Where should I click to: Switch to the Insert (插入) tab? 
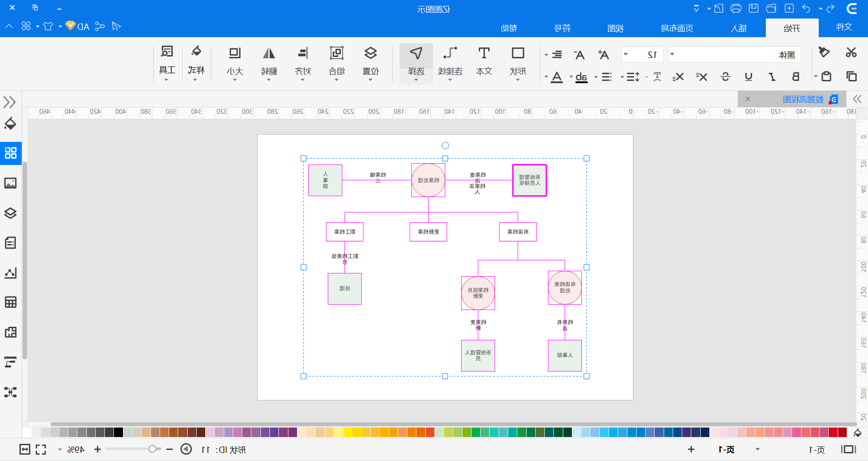point(738,28)
